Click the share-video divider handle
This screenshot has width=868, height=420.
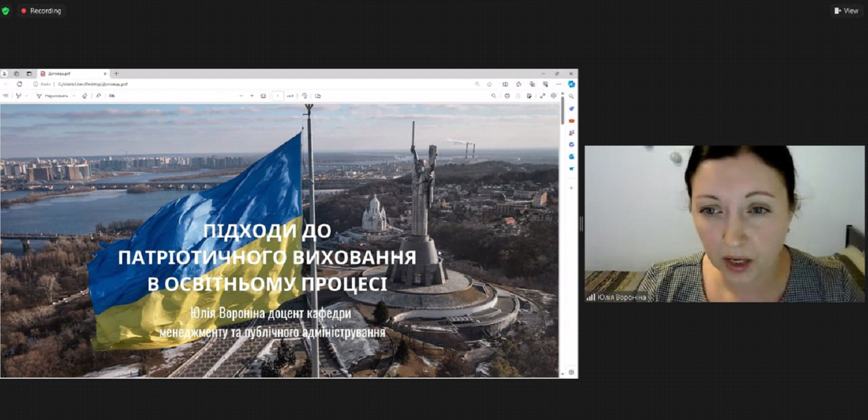point(581,224)
